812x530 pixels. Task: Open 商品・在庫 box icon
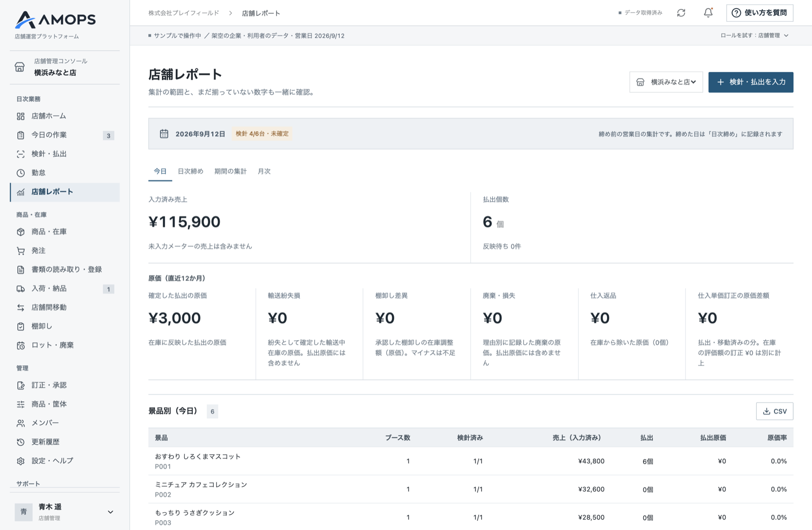(x=21, y=232)
